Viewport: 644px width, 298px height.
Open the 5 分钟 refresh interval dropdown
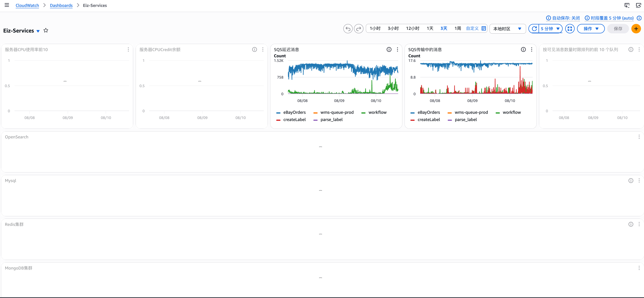click(550, 29)
